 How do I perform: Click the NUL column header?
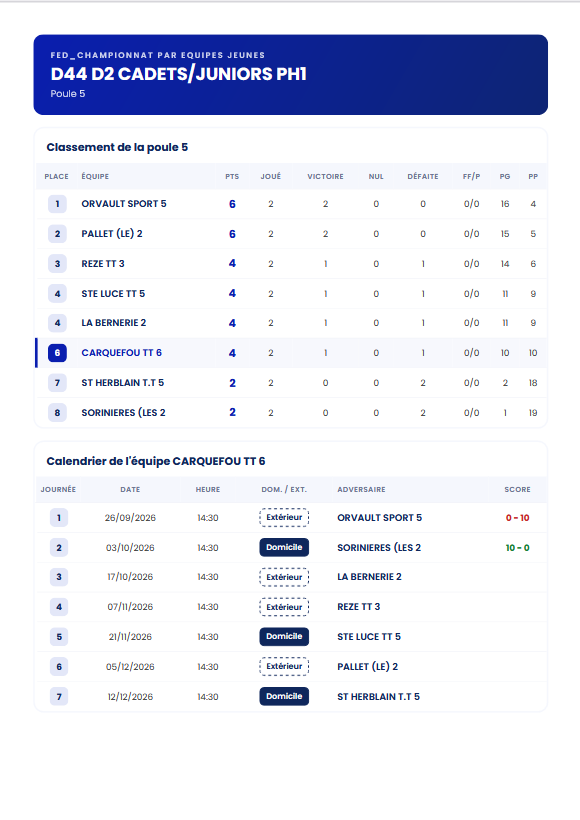click(x=376, y=177)
